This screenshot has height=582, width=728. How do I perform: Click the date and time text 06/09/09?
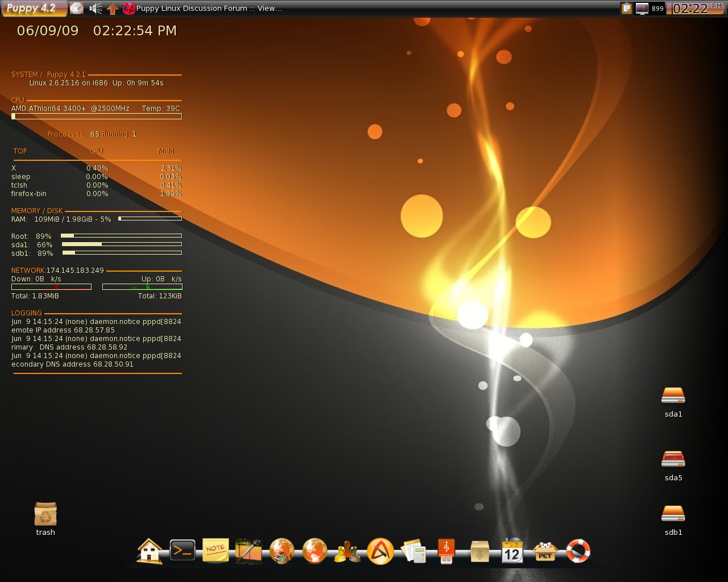[x=97, y=31]
